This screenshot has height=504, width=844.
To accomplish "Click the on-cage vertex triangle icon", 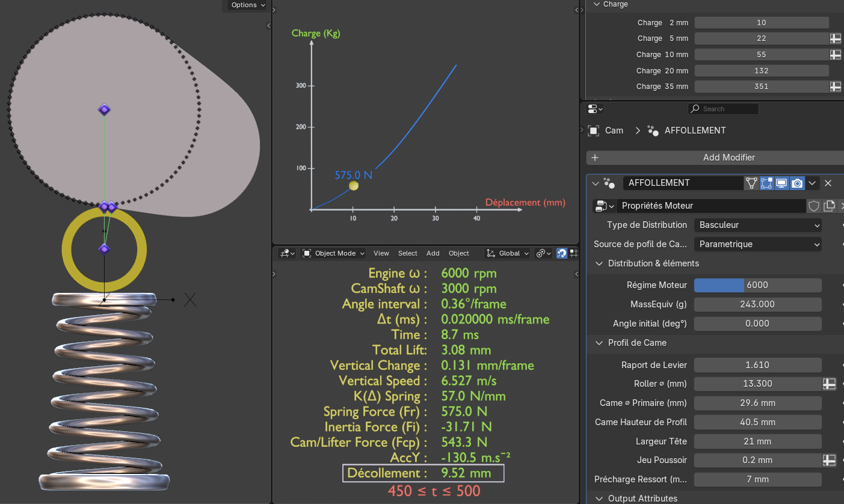I will (x=751, y=183).
